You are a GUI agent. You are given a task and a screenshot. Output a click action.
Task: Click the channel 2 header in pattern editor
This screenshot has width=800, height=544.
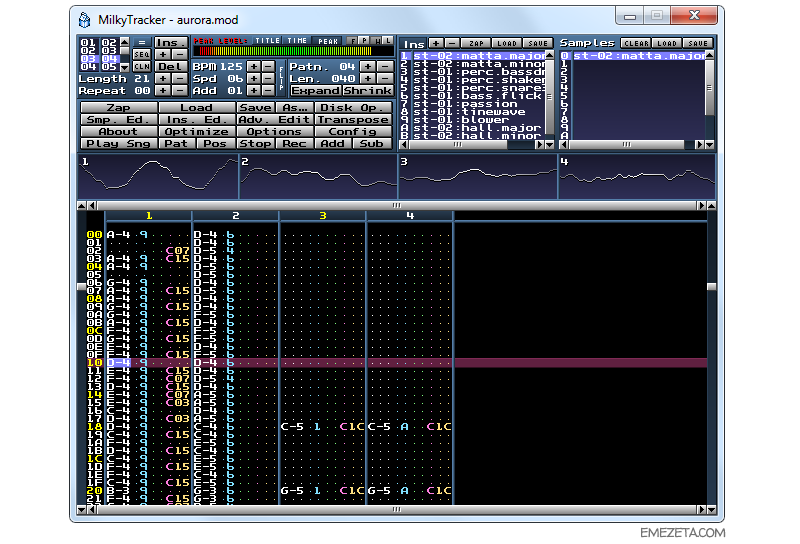[x=236, y=216]
